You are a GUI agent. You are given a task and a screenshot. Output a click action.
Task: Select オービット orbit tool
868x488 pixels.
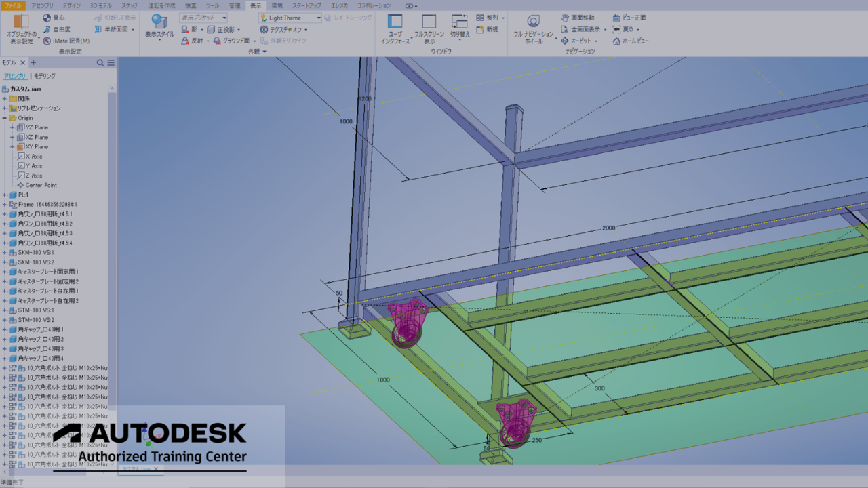576,41
